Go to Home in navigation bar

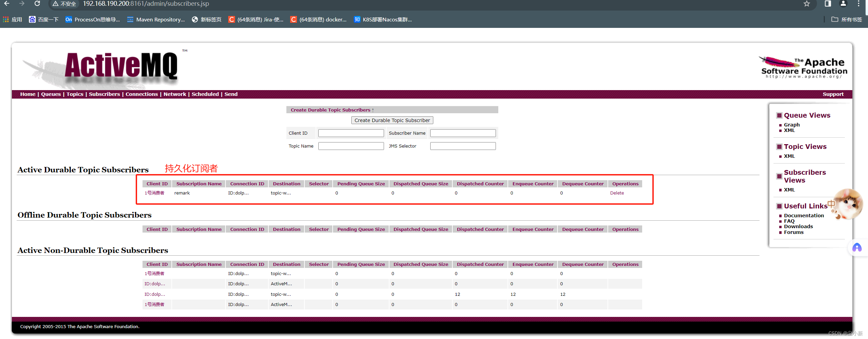[28, 94]
